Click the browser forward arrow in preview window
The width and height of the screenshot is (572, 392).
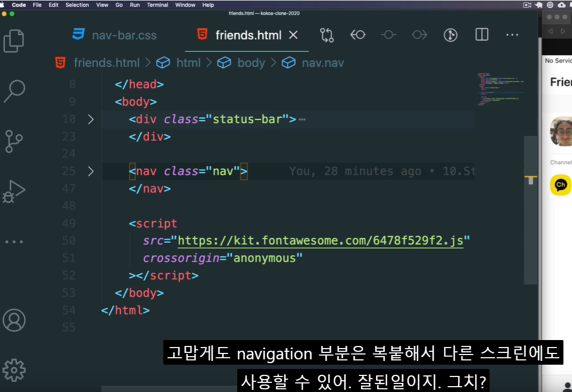click(563, 32)
